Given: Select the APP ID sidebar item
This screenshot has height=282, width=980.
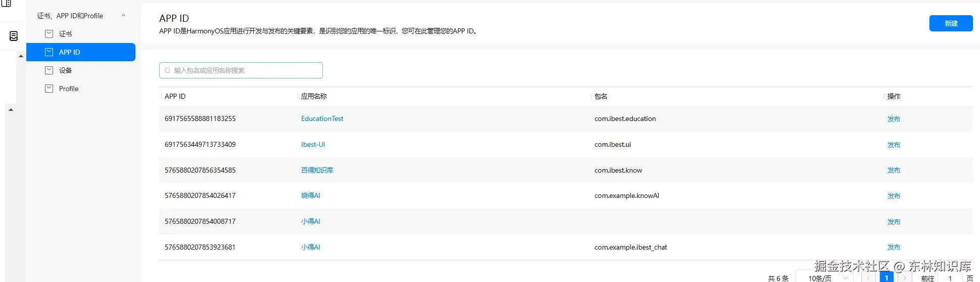Looking at the screenshot, I should point(81,52).
